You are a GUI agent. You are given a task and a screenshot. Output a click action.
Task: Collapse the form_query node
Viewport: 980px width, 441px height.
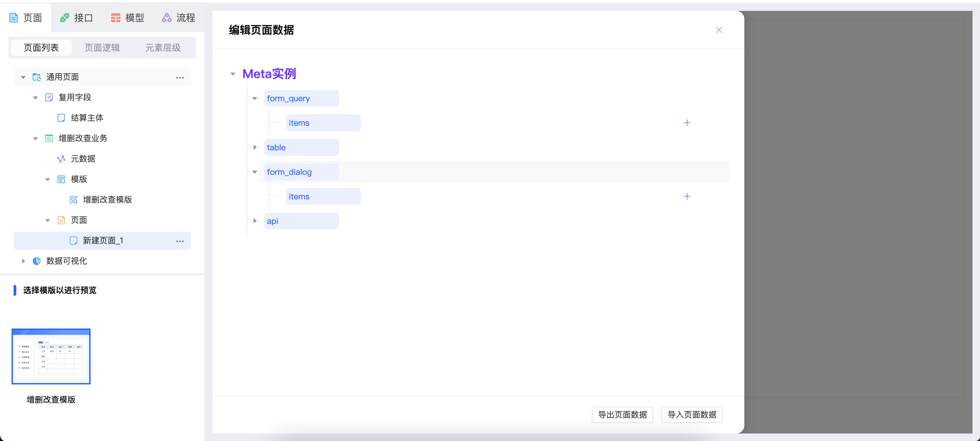[x=255, y=98]
